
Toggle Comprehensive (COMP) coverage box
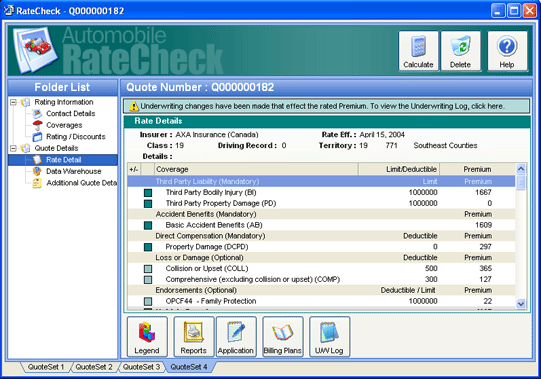click(x=148, y=280)
